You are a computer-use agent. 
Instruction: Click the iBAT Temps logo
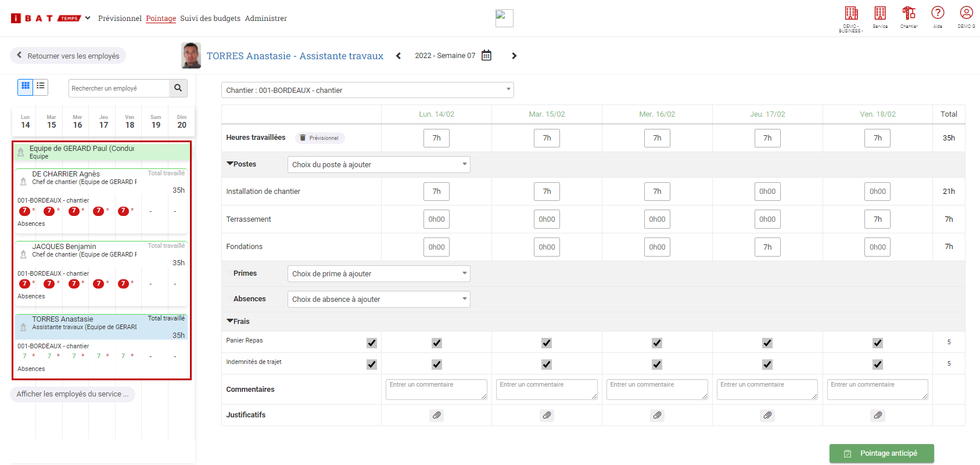[x=45, y=18]
